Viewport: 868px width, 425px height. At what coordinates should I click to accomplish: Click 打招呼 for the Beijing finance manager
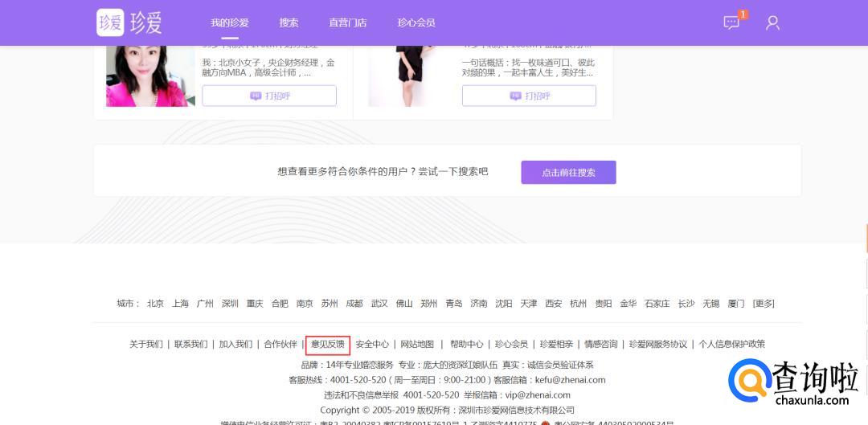(269, 96)
